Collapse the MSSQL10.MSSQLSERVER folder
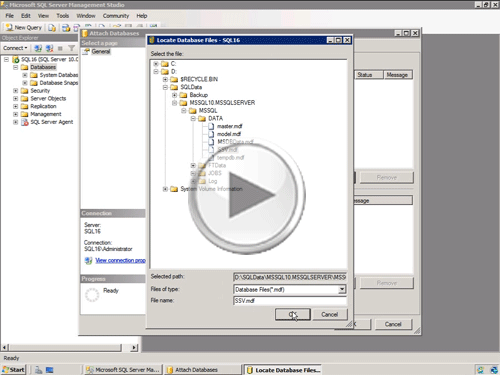Screen dimensions: 500x375 tap(174, 103)
